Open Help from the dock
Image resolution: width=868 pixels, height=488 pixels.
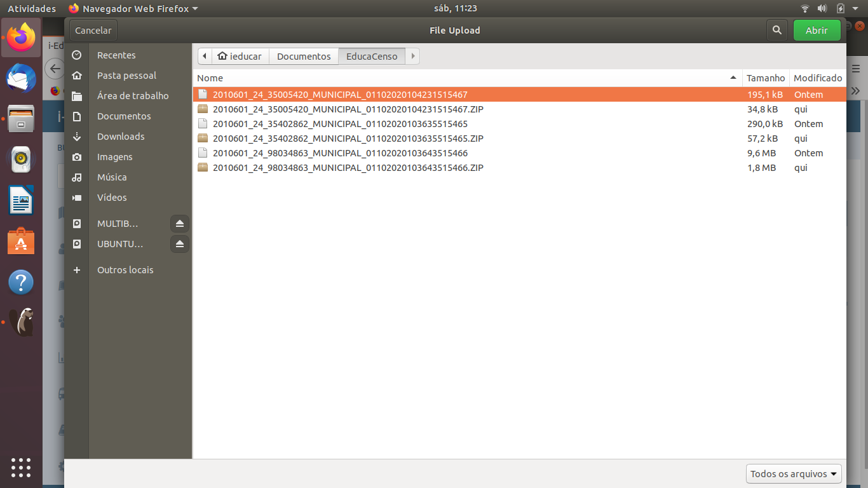coord(21,282)
